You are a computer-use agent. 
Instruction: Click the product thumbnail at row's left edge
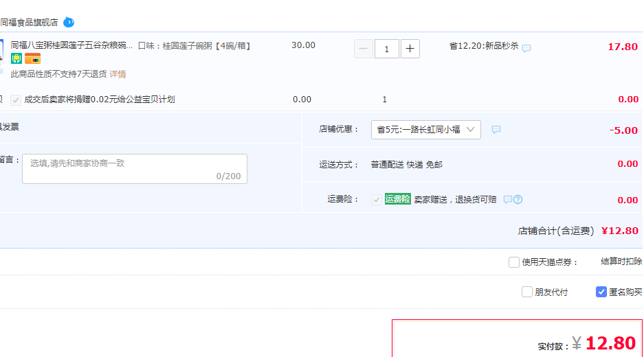(x=1, y=56)
